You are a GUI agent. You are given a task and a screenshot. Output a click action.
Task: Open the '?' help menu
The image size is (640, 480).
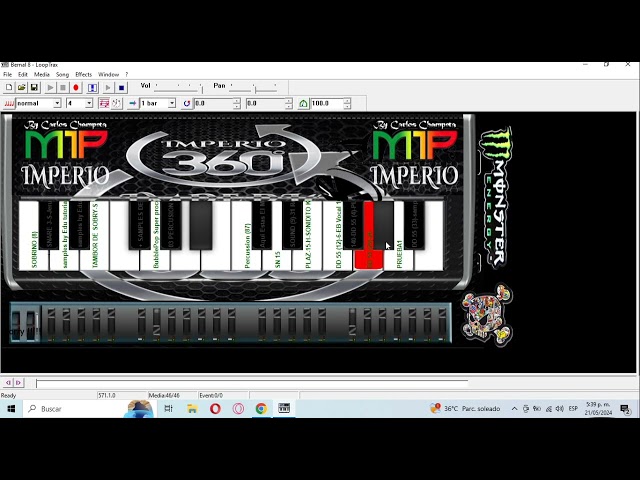click(127, 74)
